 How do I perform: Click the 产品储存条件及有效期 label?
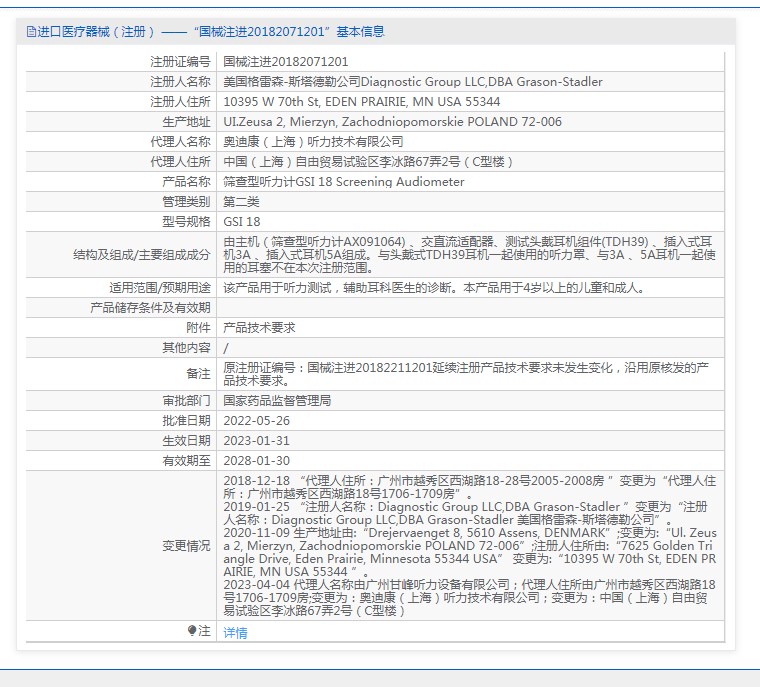(150, 308)
